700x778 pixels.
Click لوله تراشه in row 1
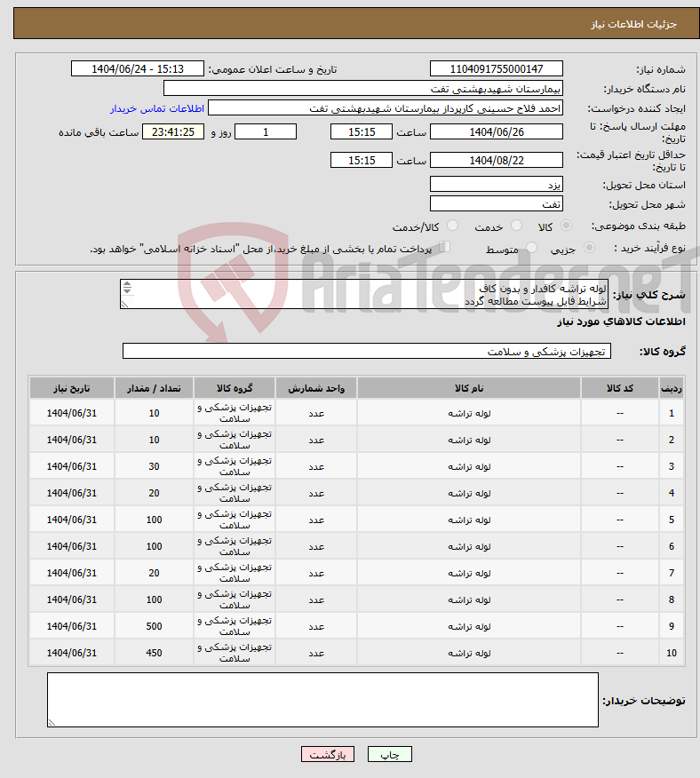pyautogui.click(x=469, y=413)
